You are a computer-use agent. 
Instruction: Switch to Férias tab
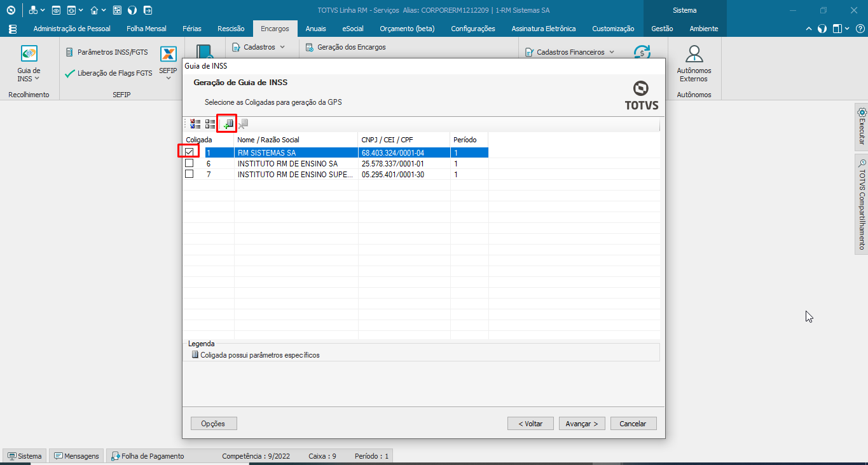pos(192,29)
